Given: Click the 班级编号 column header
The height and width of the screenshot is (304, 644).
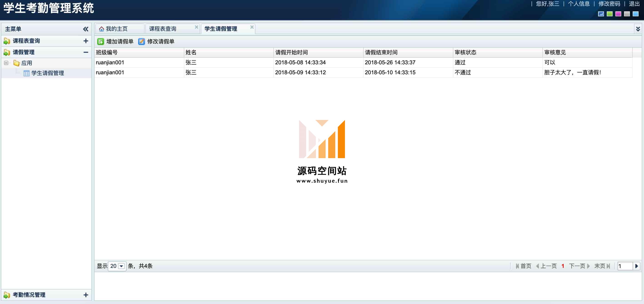Looking at the screenshot, I should (x=139, y=52).
